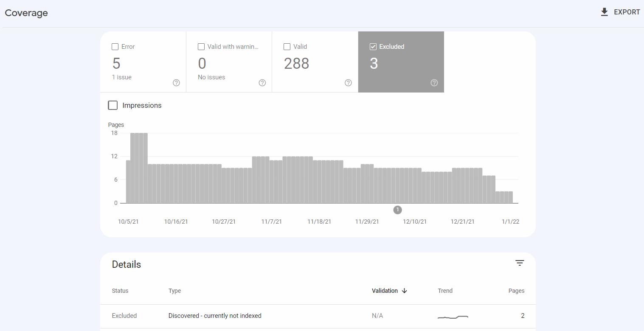Image resolution: width=644 pixels, height=331 pixels.
Task: Enable the Valid with warnings checkbox
Action: 201,47
